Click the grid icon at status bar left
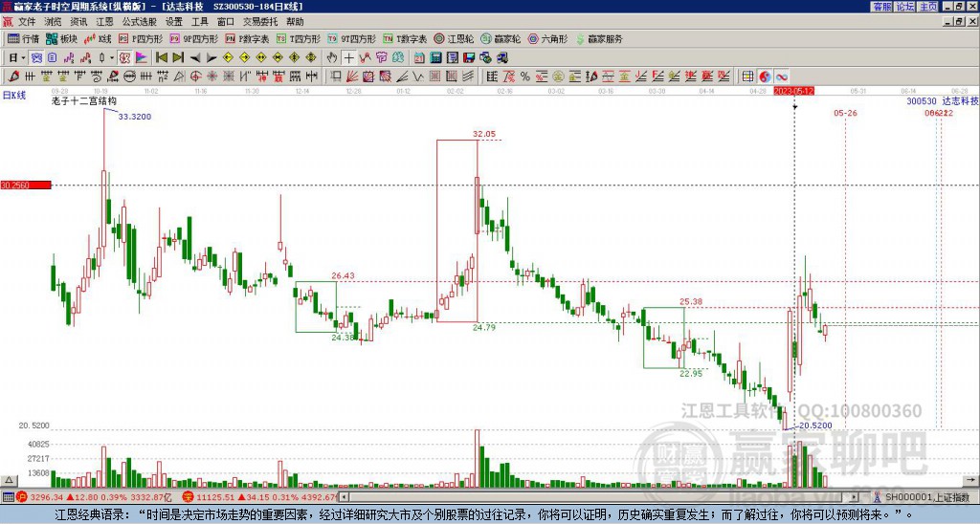Viewport: 980px width, 524px height. pos(8,497)
